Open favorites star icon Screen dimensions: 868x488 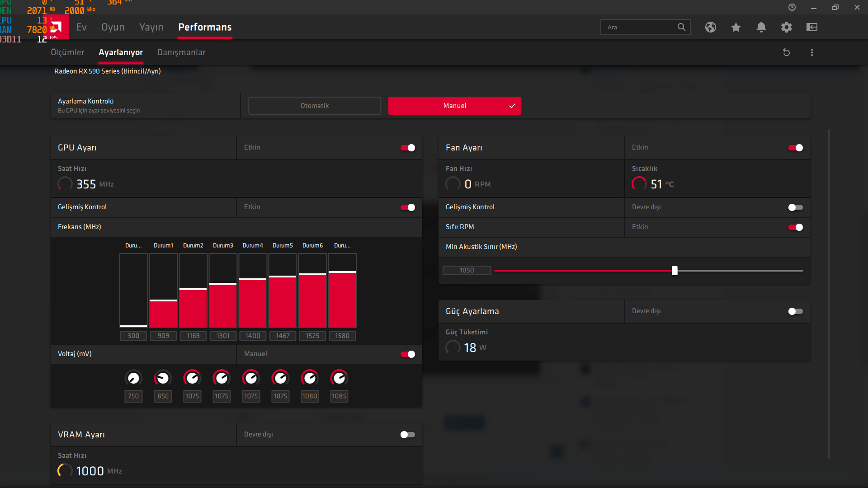tap(736, 27)
